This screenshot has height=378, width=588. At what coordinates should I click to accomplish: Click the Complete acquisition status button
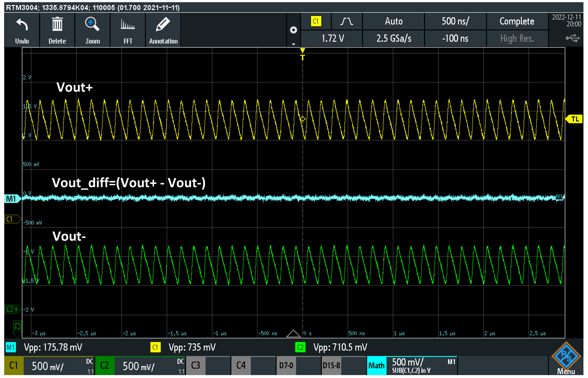tap(517, 22)
